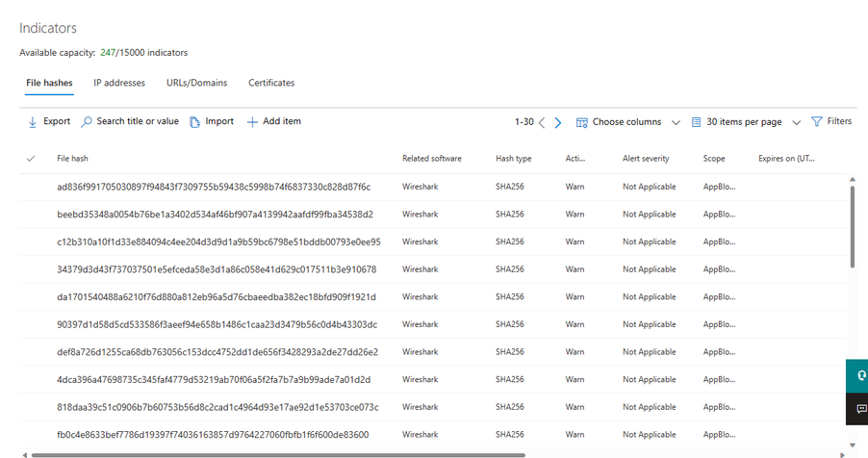Go to previous page arrow
The width and height of the screenshot is (868, 458).
[x=542, y=122]
